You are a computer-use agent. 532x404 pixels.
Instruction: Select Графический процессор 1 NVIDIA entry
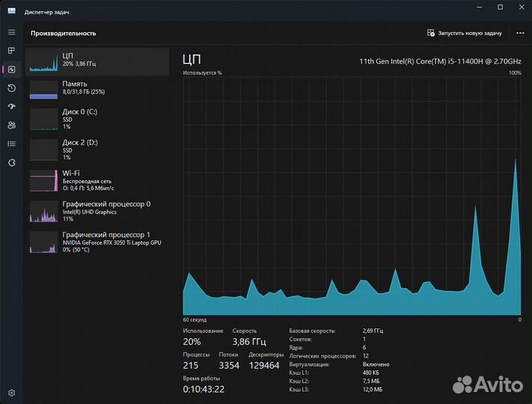click(97, 242)
